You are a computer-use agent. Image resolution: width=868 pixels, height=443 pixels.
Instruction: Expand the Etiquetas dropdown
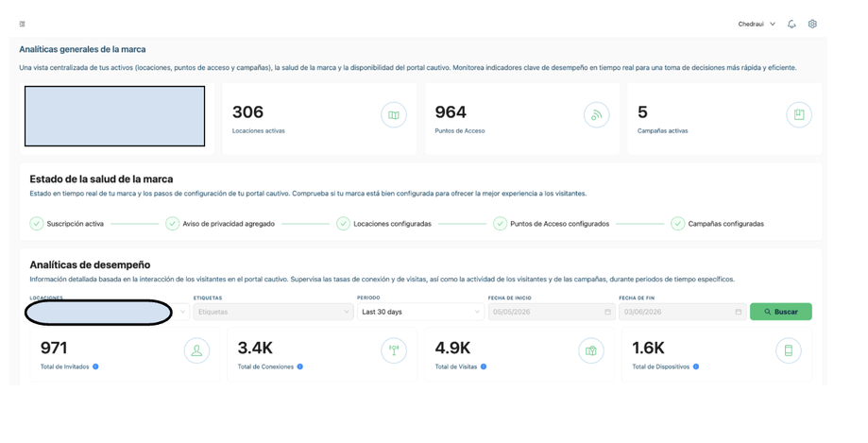click(x=273, y=312)
